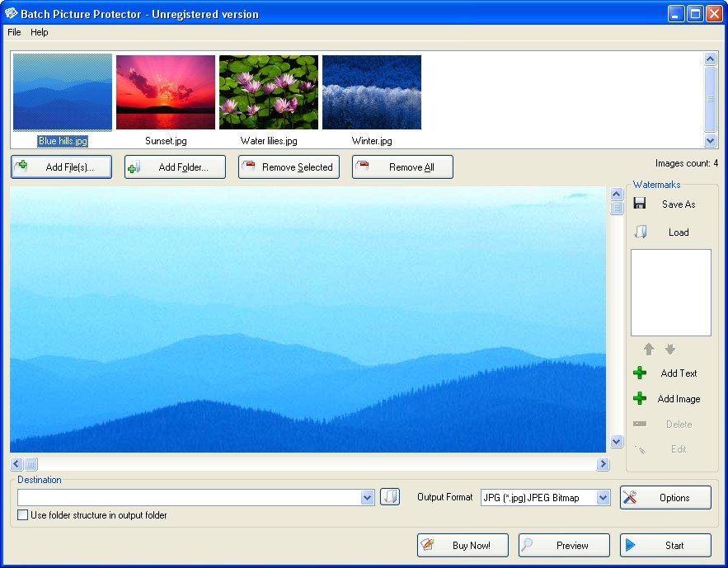Expand the Destination path dropdown
This screenshot has height=568, width=728.
point(368,498)
